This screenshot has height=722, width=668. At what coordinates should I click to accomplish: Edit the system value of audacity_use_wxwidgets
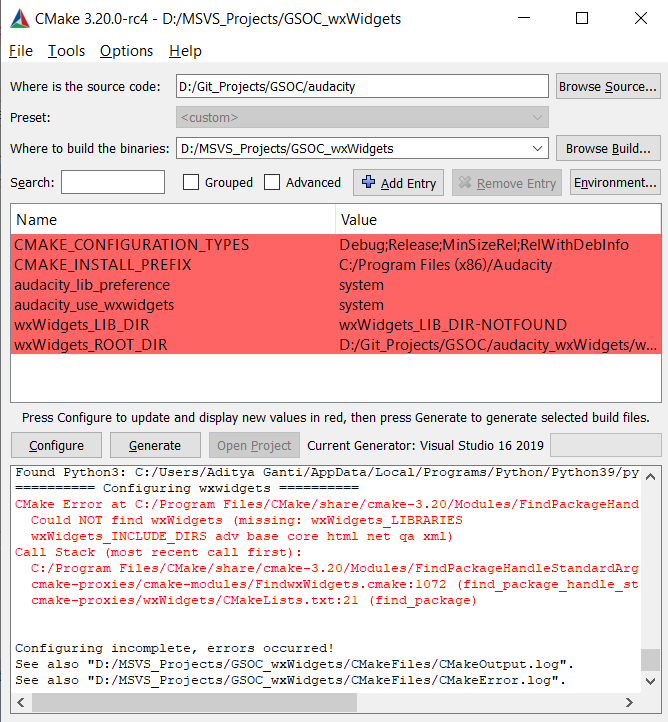[x=361, y=305]
